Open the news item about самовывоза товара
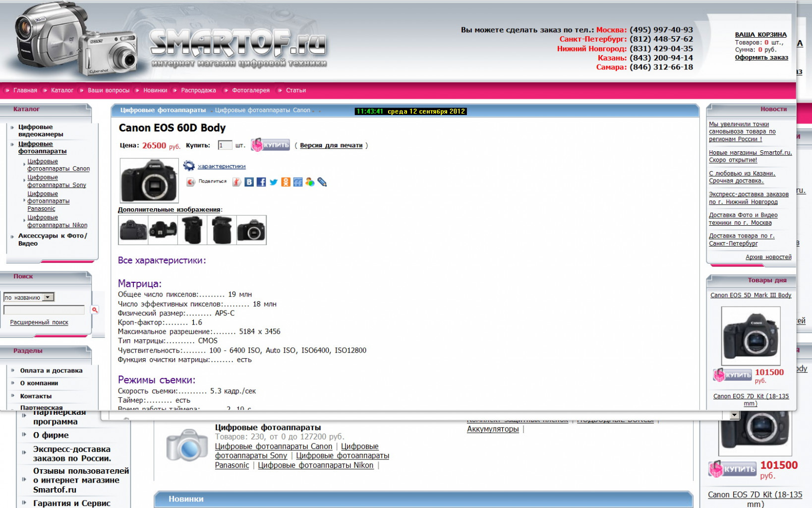Viewport: 812px width, 508px height. pos(742,131)
